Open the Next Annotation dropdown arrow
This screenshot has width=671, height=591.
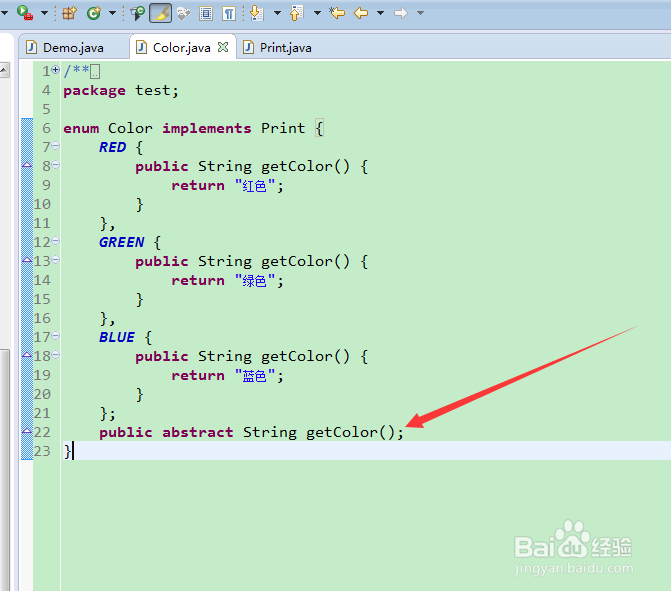[277, 13]
